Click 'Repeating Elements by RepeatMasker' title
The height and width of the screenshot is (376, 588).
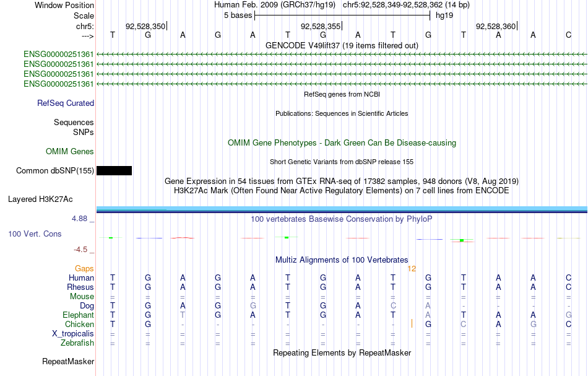(x=342, y=352)
